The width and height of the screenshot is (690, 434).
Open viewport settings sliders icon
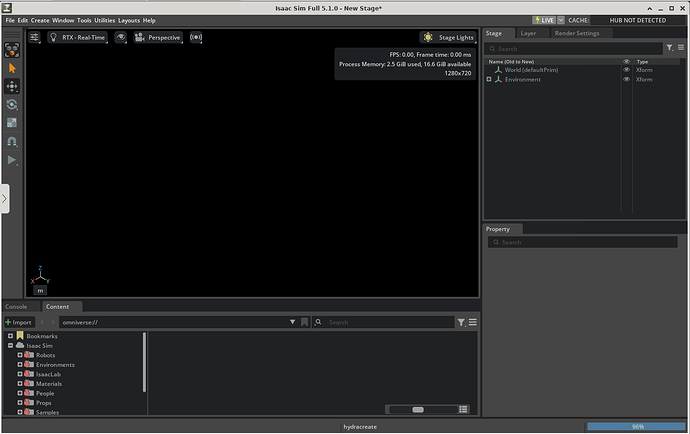34,37
